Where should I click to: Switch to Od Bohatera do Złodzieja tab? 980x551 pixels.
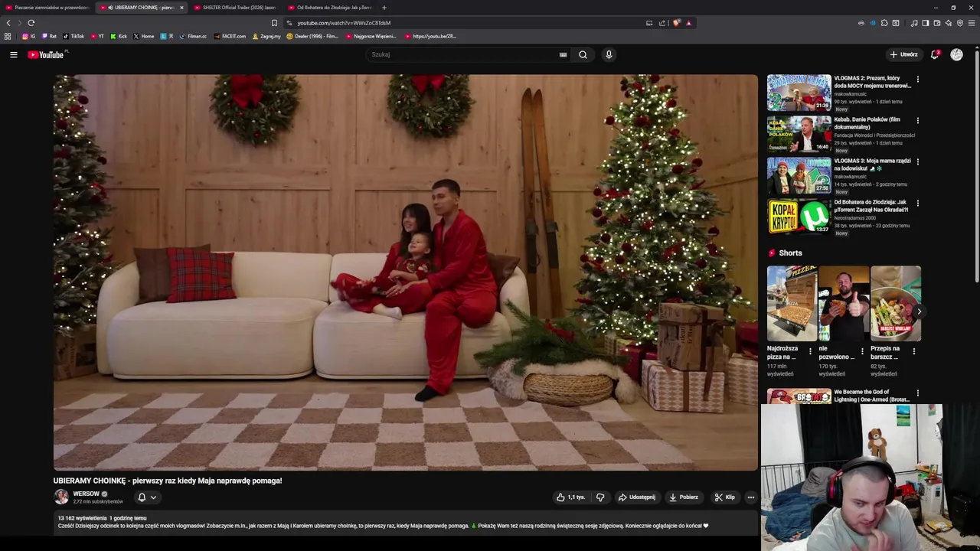329,8
